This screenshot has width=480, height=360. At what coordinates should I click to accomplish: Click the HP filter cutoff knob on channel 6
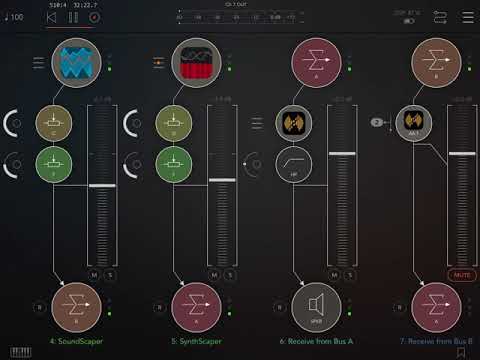(x=253, y=164)
